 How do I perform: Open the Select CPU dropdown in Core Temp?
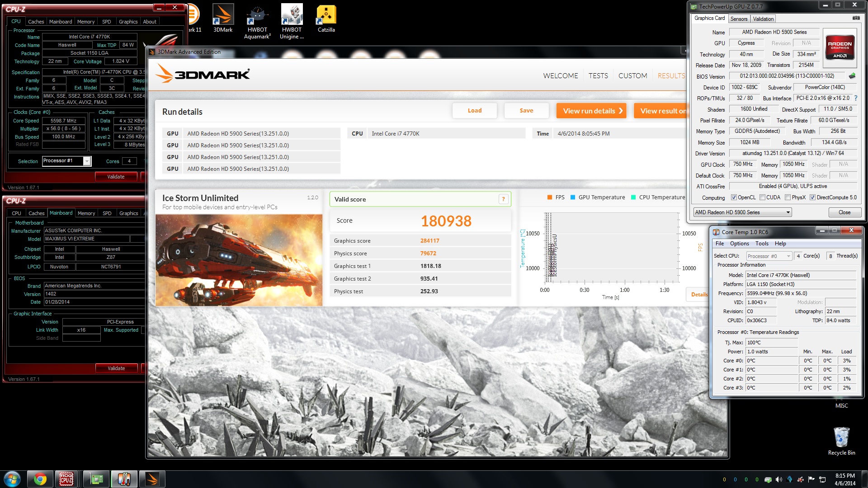click(769, 256)
